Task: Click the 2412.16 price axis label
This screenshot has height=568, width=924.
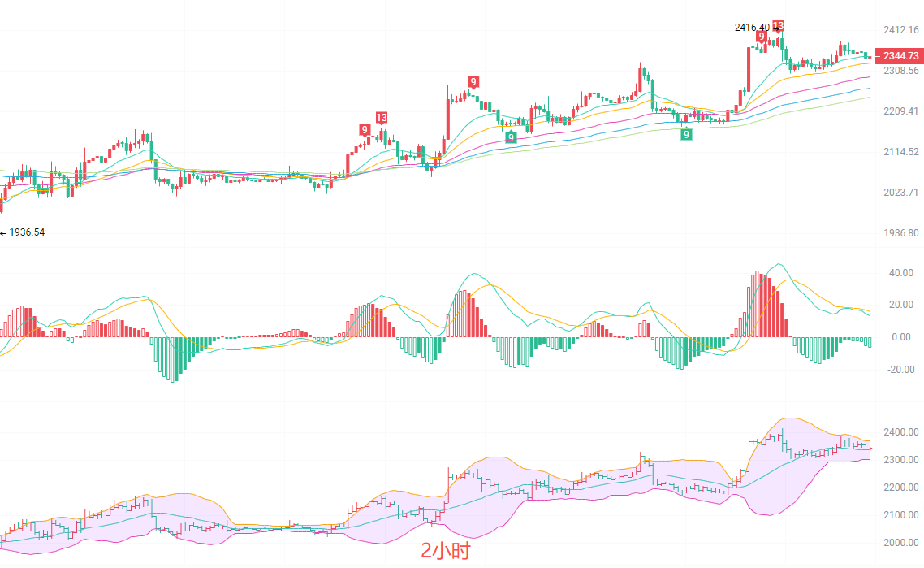Action: [901, 30]
